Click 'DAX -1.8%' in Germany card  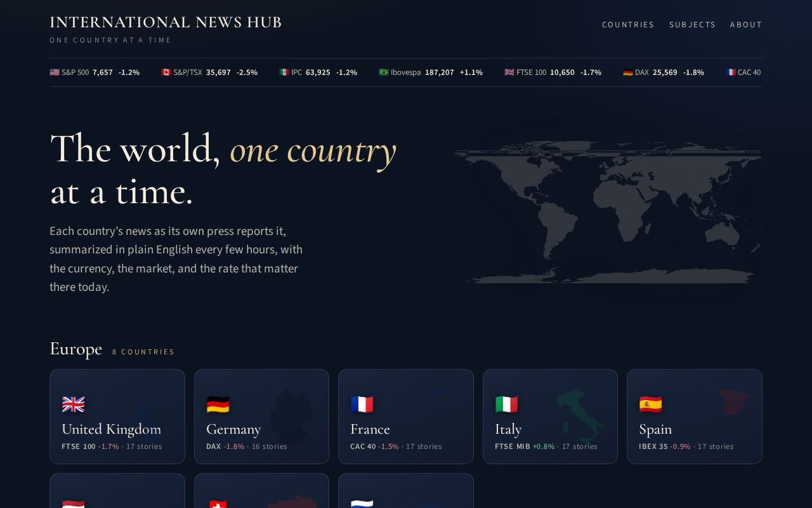point(225,446)
